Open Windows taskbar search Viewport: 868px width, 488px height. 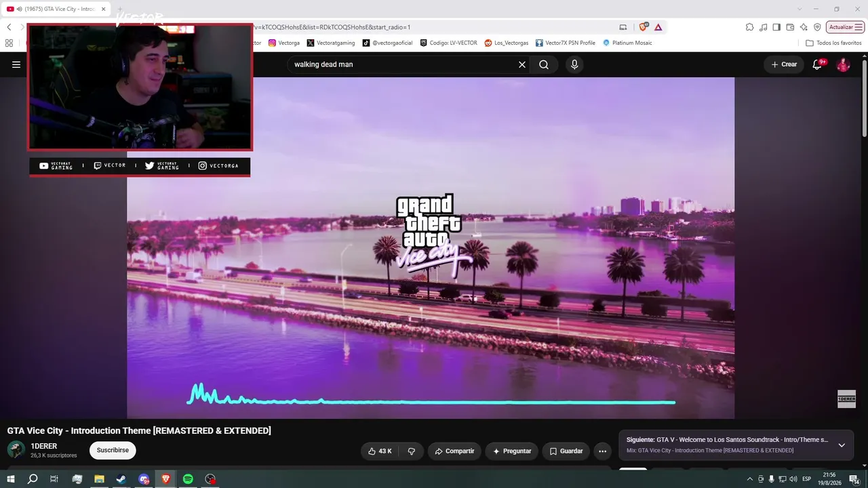pyautogui.click(x=33, y=479)
